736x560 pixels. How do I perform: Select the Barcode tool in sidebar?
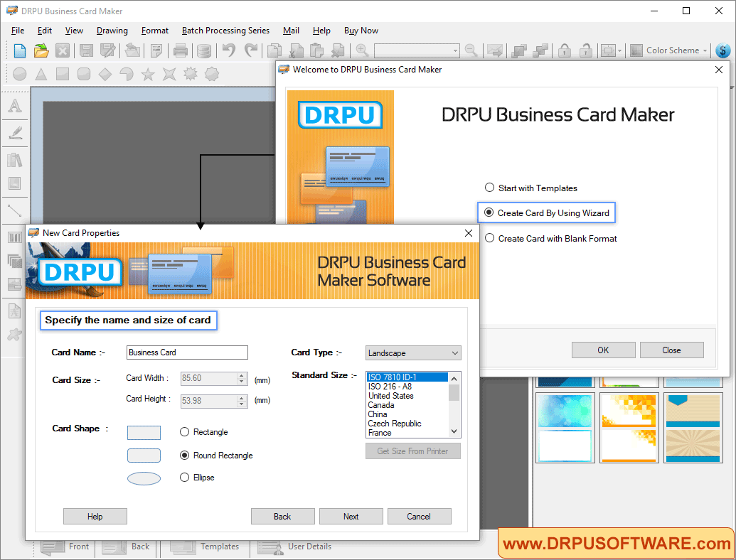(x=15, y=237)
